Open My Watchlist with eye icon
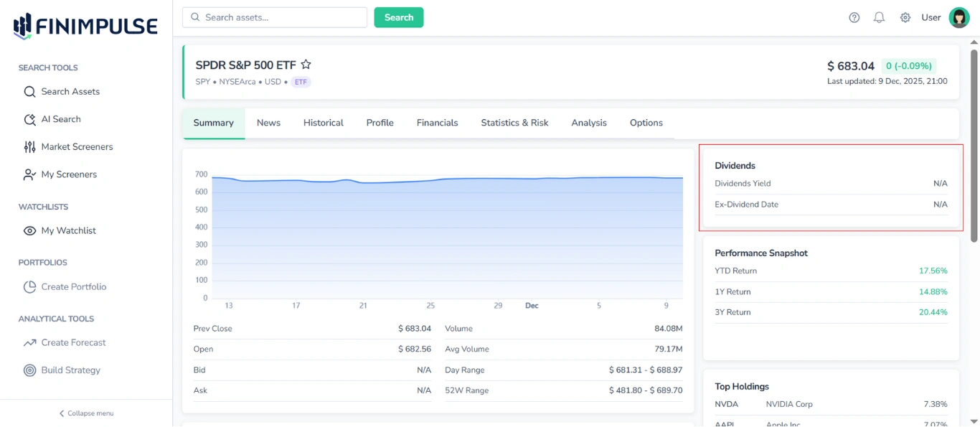Screen dimensions: 980x427 pyautogui.click(x=68, y=231)
